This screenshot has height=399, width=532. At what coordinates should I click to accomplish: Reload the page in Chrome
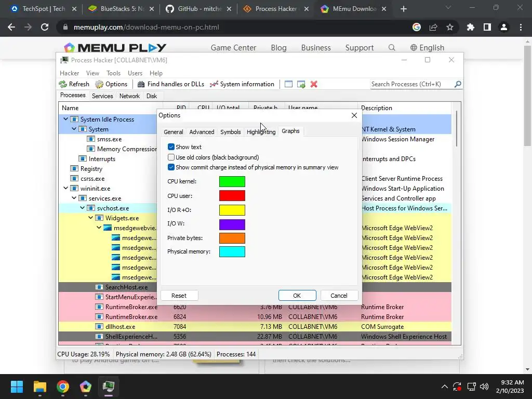pyautogui.click(x=45, y=27)
